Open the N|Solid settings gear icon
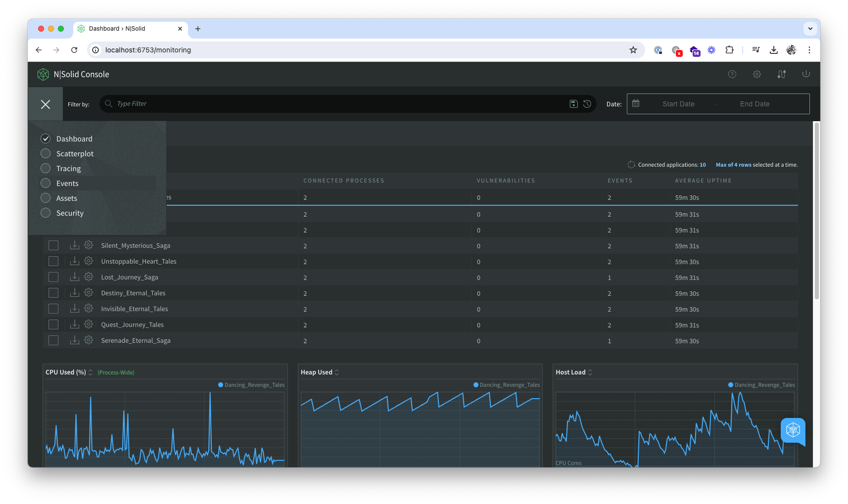Image resolution: width=848 pixels, height=504 pixels. coord(756,74)
